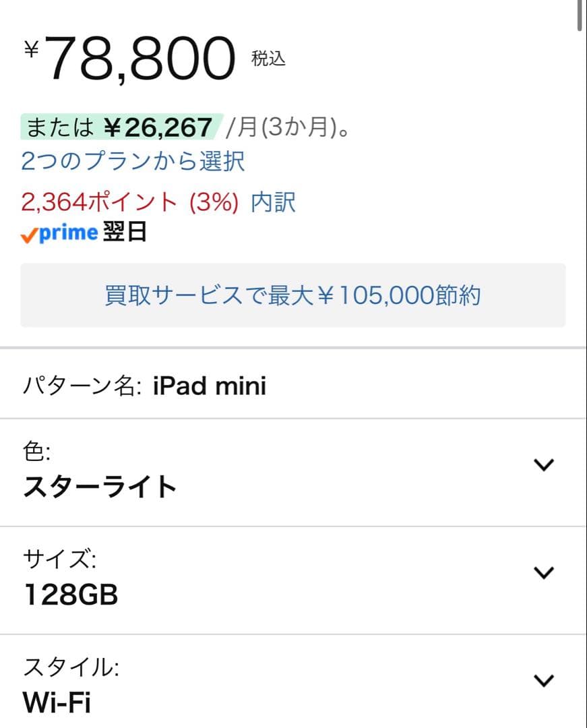Viewport: 587px width, 728px height.
Task: Open 2つのプランから選択 payment plans link
Action: [133, 162]
